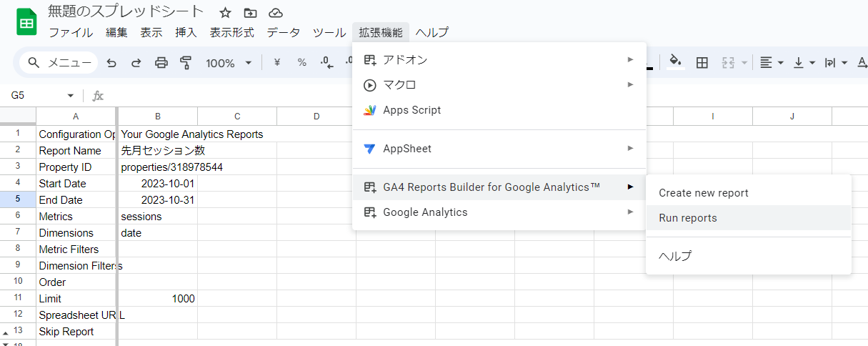868x346 pixels.
Task: Select cell 2023-10-31
Action: (158, 200)
